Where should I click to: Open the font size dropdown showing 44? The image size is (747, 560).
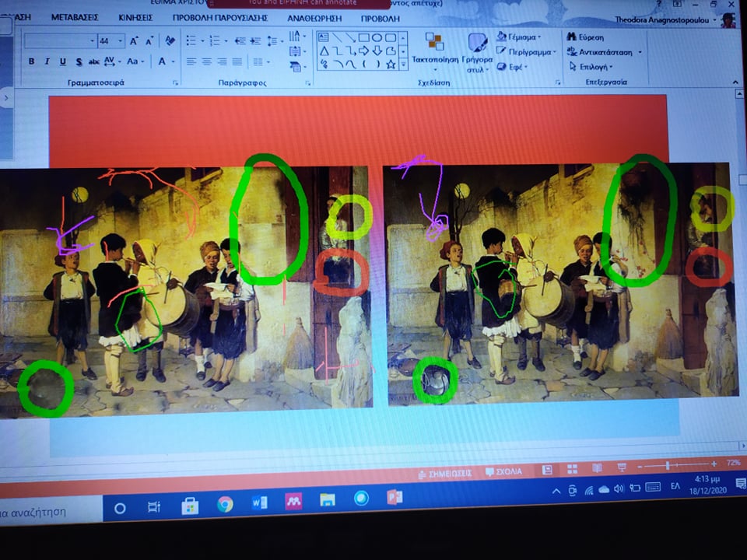click(x=121, y=41)
